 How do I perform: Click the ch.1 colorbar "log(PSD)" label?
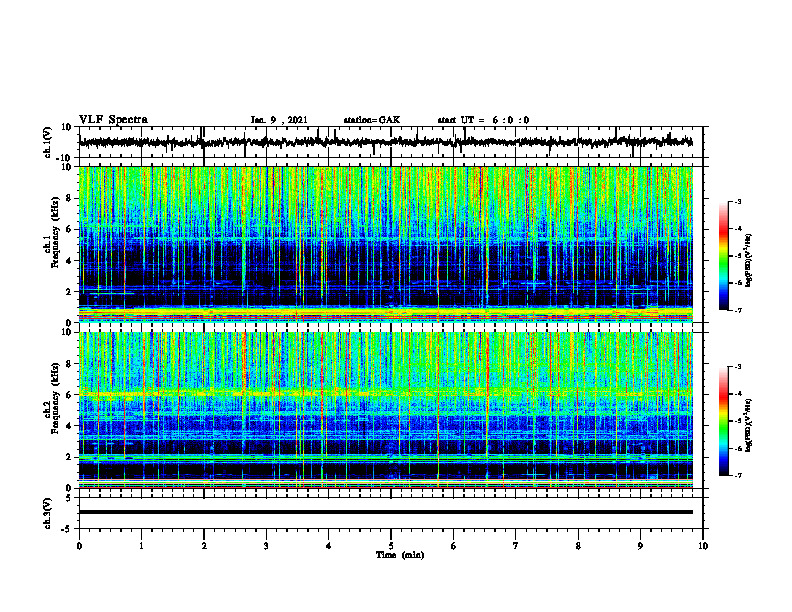749,261
